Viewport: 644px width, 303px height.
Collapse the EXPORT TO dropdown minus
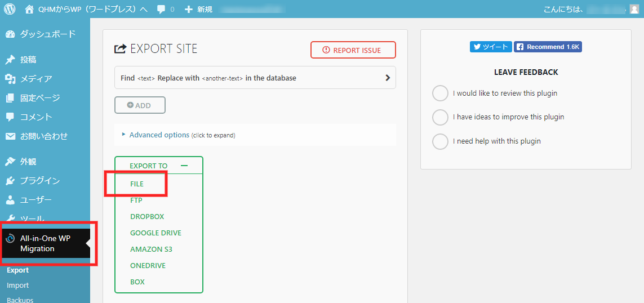pos(184,166)
